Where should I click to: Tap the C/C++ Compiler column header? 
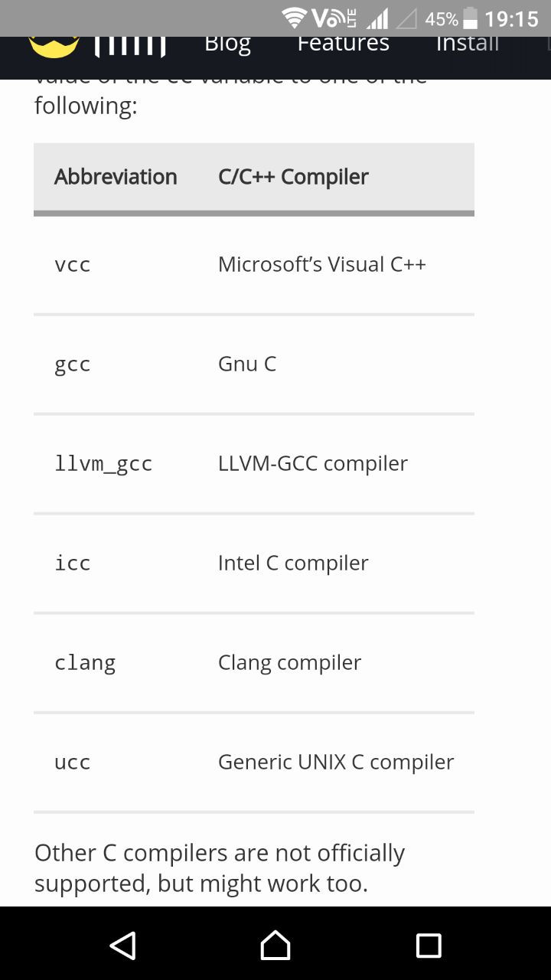pyautogui.click(x=293, y=177)
